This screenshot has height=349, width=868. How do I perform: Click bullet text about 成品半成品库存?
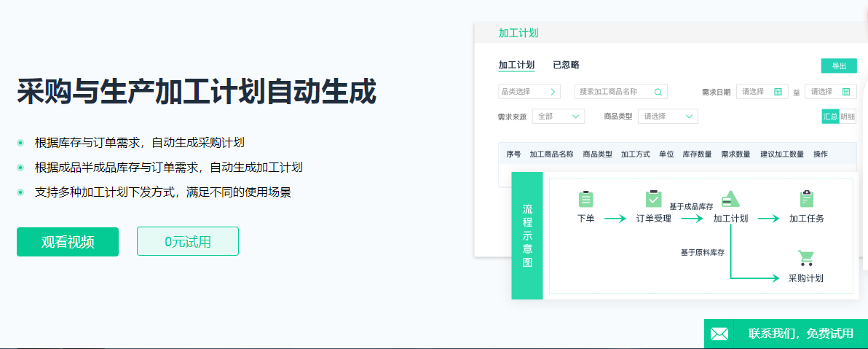tap(168, 168)
